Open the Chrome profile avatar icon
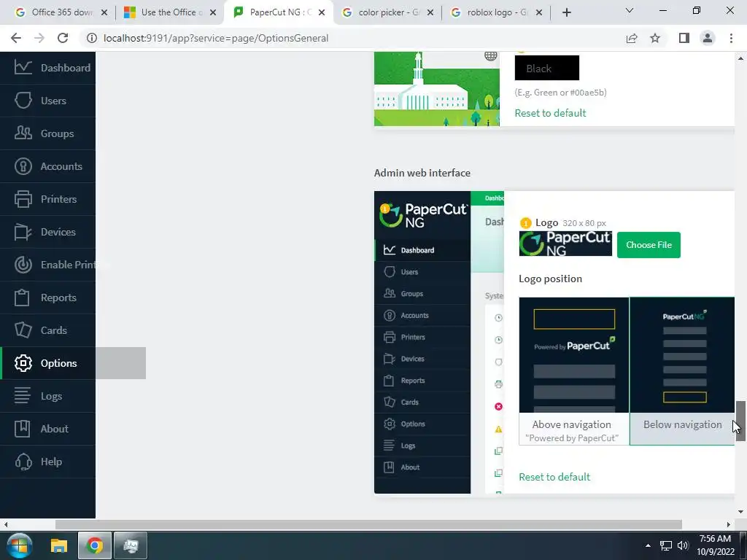Image resolution: width=747 pixels, height=560 pixels. 708,38
